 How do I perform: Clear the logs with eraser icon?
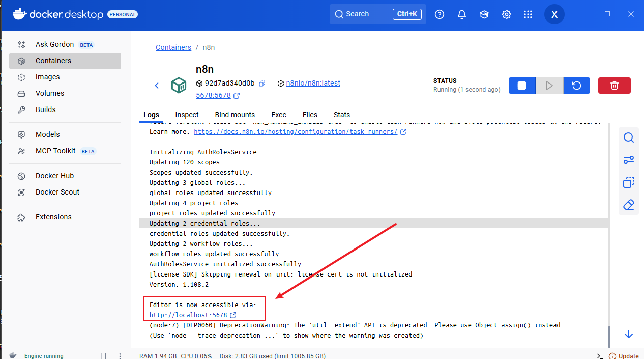pos(629,205)
